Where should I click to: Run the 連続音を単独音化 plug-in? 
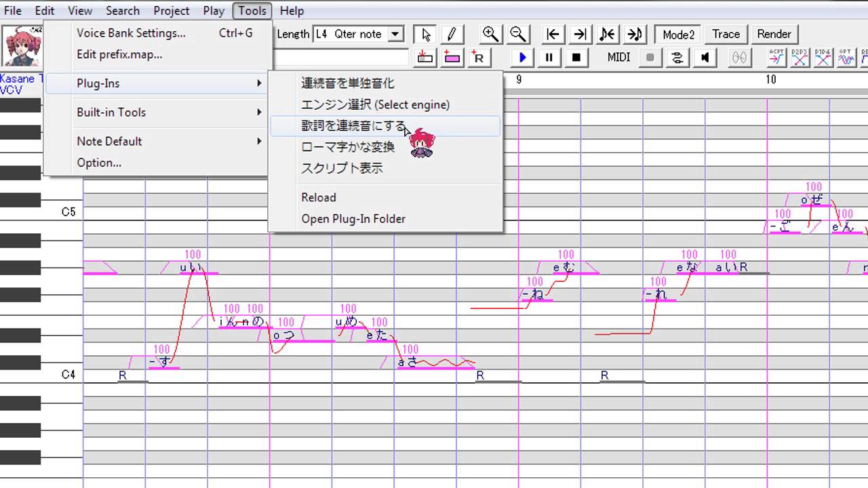385,83
